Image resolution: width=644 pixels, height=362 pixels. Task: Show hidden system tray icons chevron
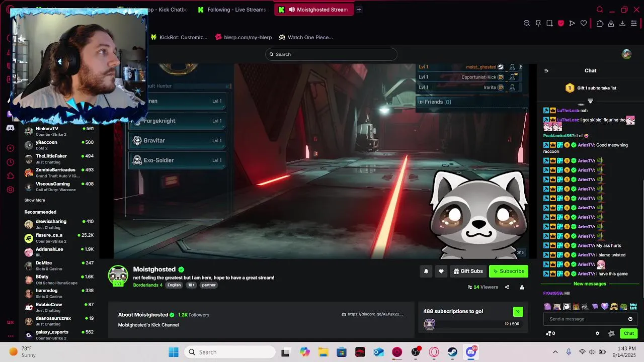tap(555, 352)
